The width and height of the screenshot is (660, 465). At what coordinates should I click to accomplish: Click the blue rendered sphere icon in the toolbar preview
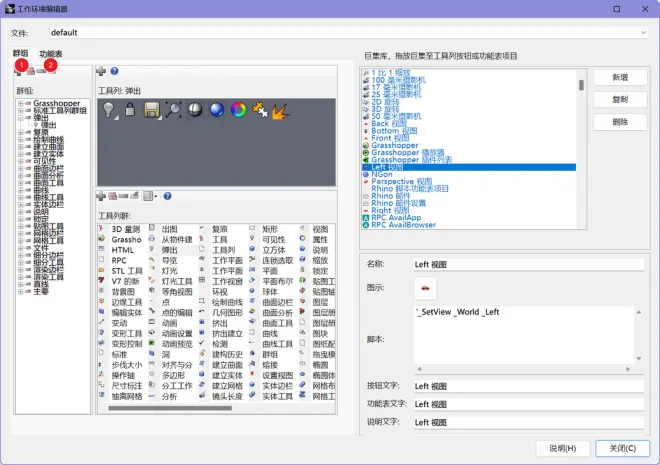(x=217, y=109)
